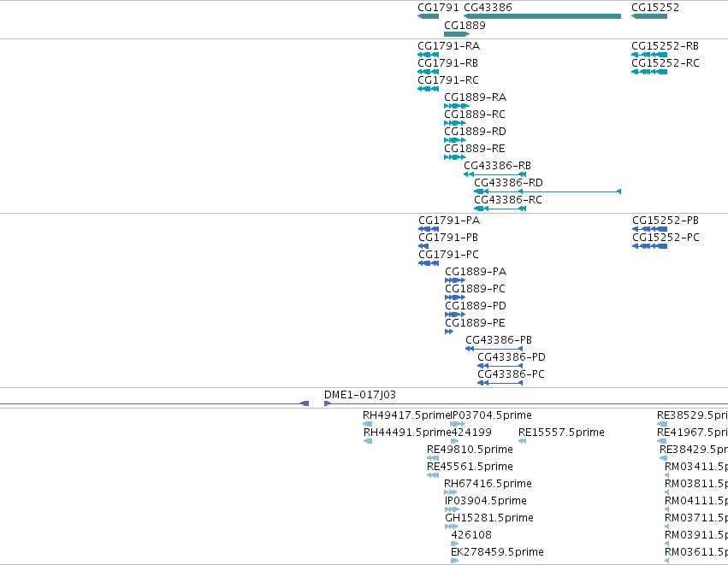Select EST EK278459.5prime
The height and width of the screenshot is (565, 728).
(497, 553)
